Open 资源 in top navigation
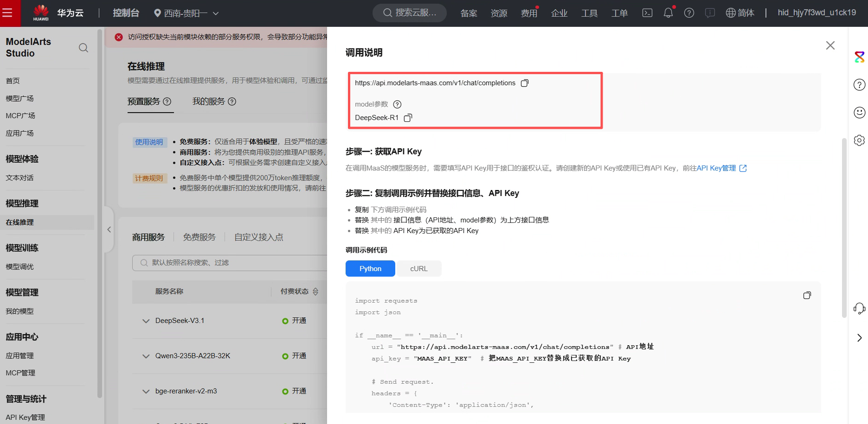Viewport: 868px width, 424px height. 499,13
